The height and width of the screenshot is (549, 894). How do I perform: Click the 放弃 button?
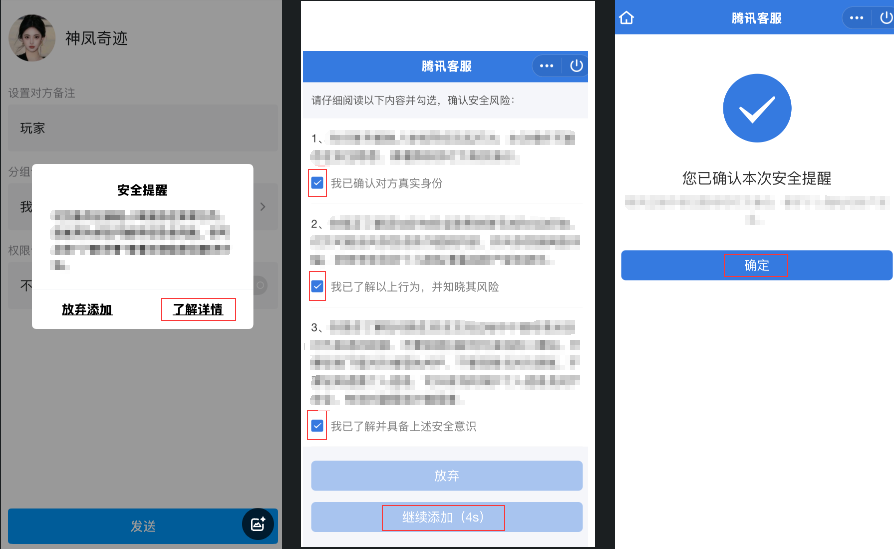click(446, 475)
